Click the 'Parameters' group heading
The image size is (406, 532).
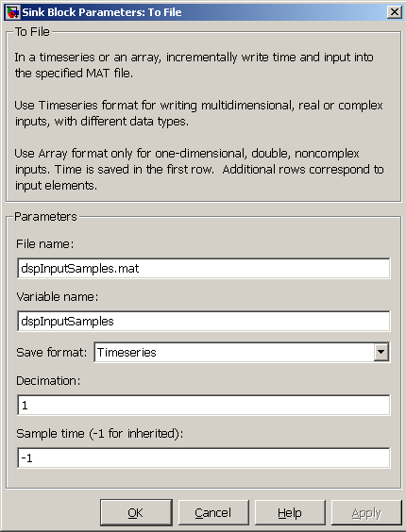45,216
